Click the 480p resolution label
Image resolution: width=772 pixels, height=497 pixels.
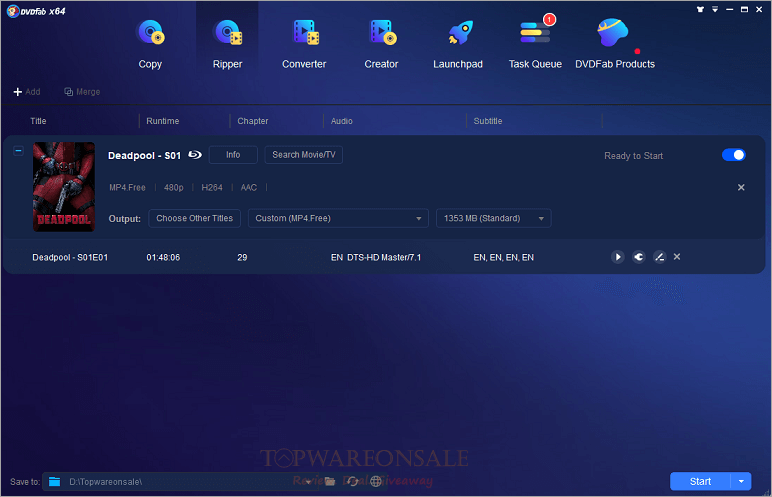point(173,187)
